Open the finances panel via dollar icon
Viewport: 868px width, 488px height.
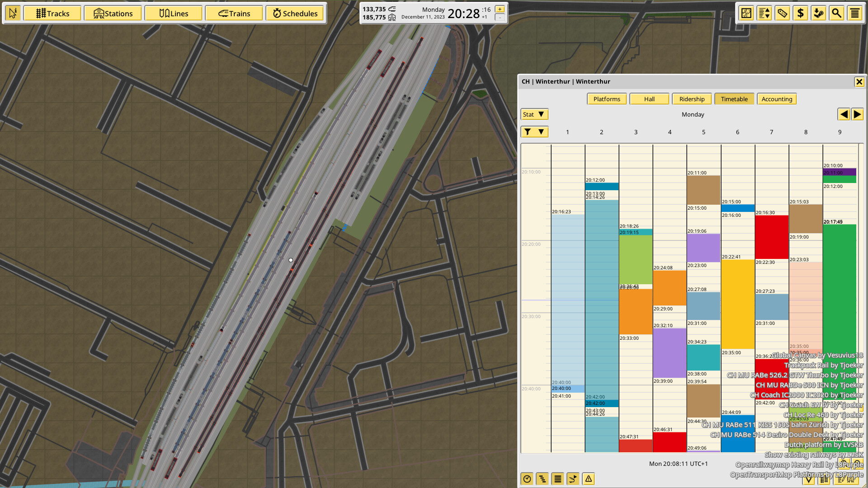pyautogui.click(x=800, y=13)
